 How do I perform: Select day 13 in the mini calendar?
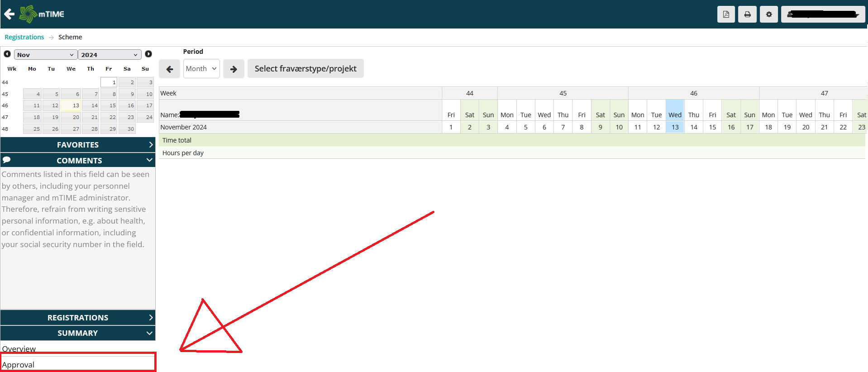tap(71, 105)
